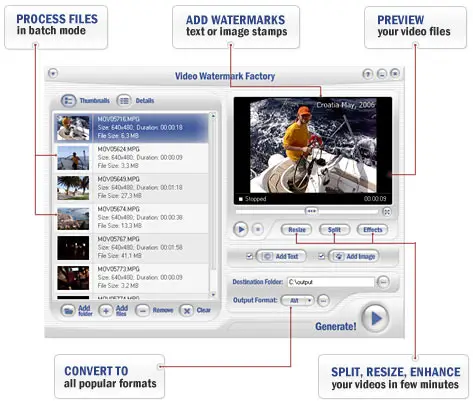Screen dimensions: 473x404
Task: Toggle the Add Text checkbox
Action: [x=249, y=256]
